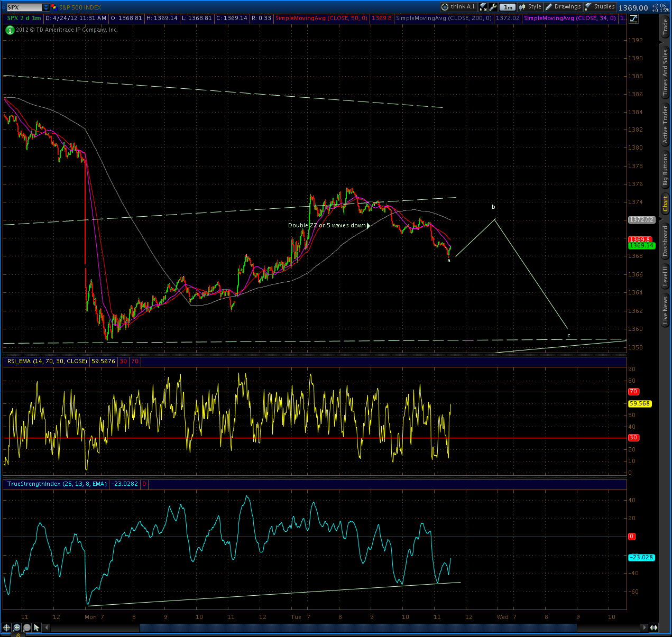The width and height of the screenshot is (672, 637).
Task: Click the TrueStrengthIndex study label
Action: (x=57, y=484)
